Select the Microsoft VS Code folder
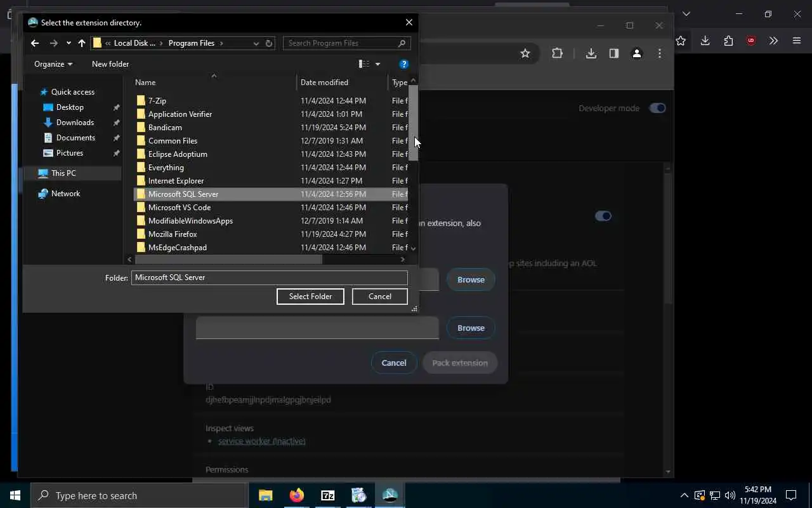 (x=179, y=208)
